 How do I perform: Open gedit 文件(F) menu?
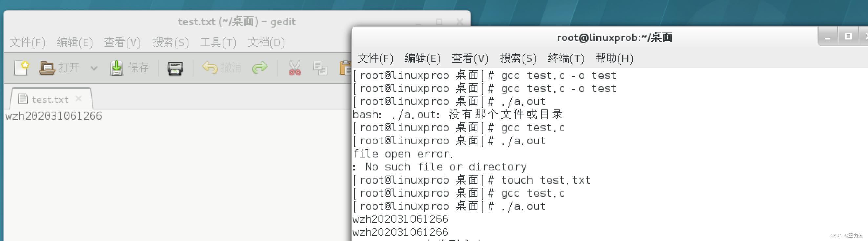(27, 42)
